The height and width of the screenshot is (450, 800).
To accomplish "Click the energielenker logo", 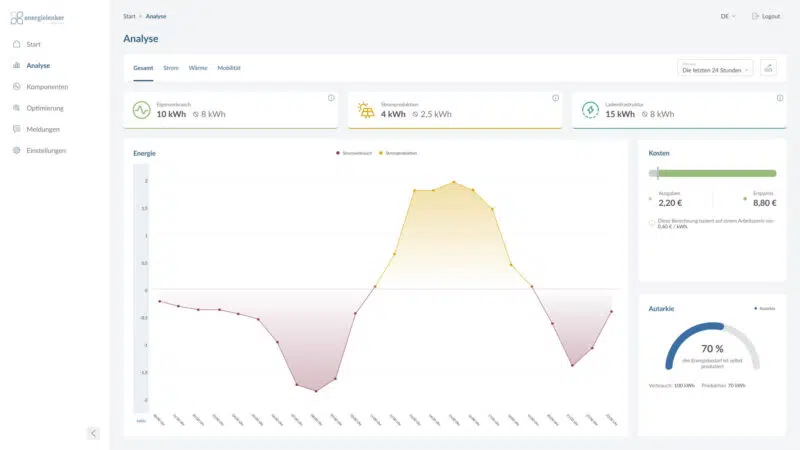I will tap(37, 17).
